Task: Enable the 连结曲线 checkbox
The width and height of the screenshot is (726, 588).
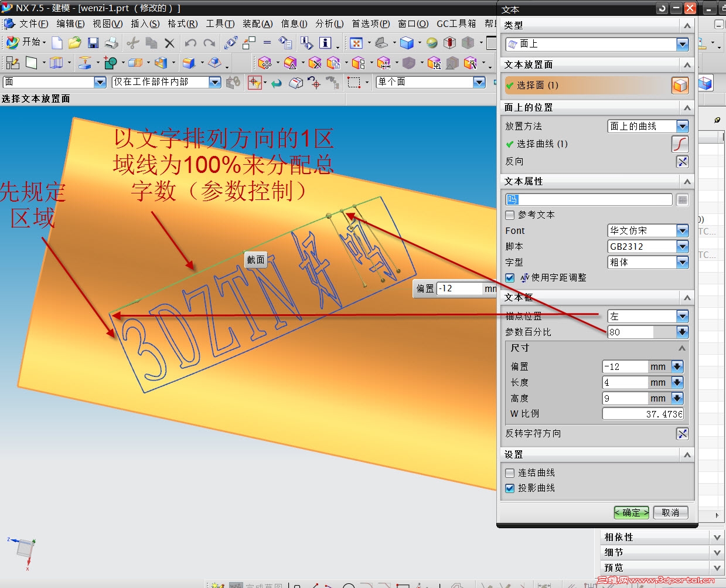Action: click(510, 473)
